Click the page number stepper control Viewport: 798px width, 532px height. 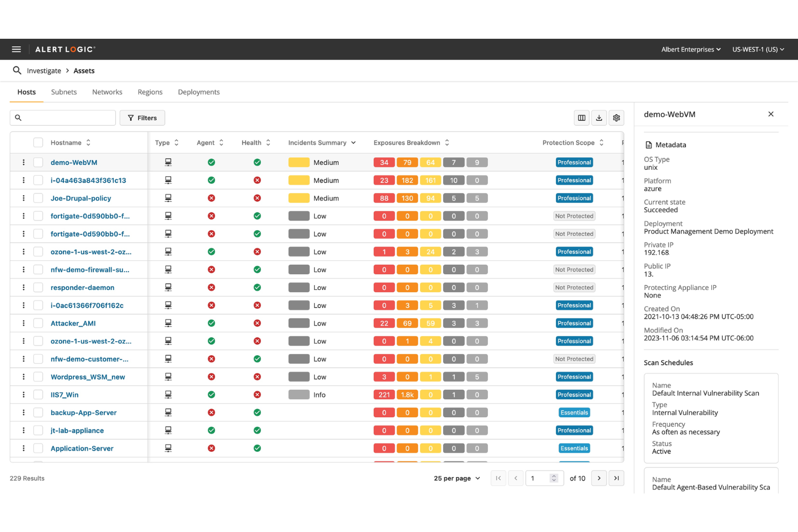[x=554, y=478]
